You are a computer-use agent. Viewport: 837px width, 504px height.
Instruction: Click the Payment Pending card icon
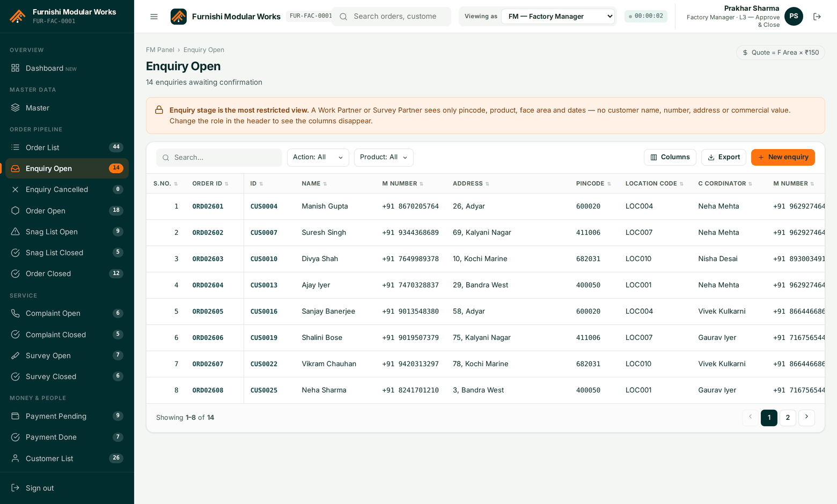[16, 416]
